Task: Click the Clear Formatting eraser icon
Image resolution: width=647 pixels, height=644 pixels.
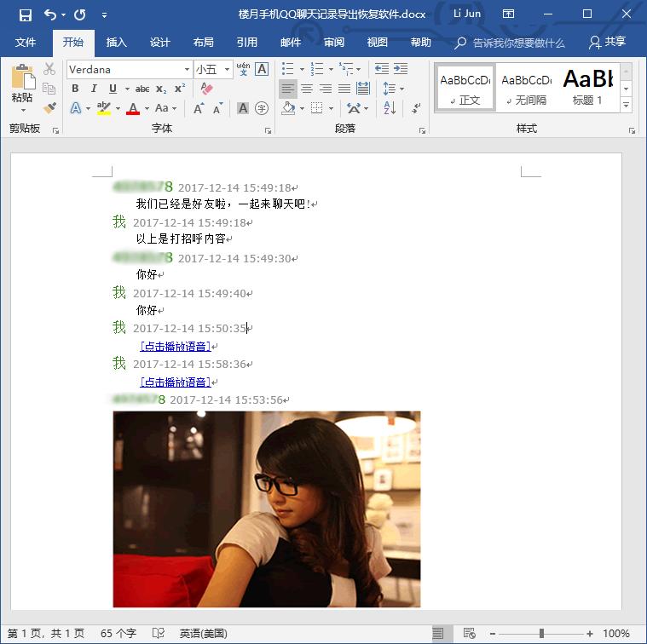Action: (x=206, y=89)
